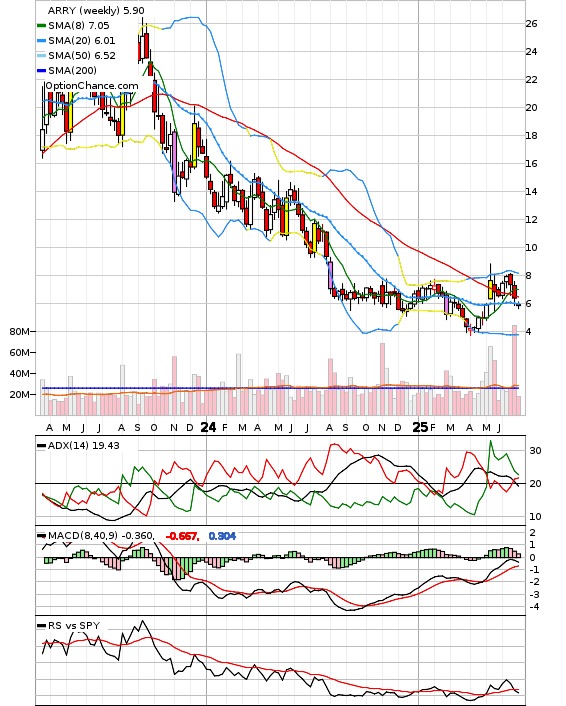Click the 25 year marker on time axis
This screenshot has width=566, height=706.
(x=420, y=427)
